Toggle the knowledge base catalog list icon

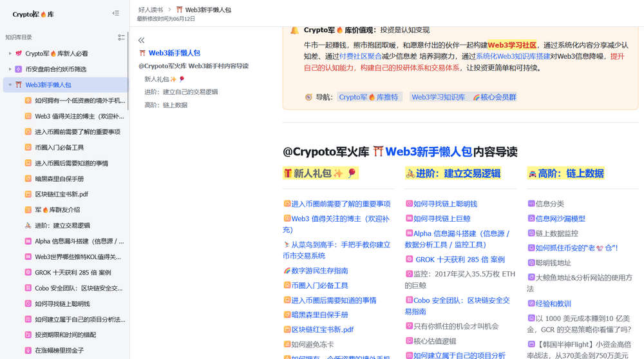click(121, 37)
